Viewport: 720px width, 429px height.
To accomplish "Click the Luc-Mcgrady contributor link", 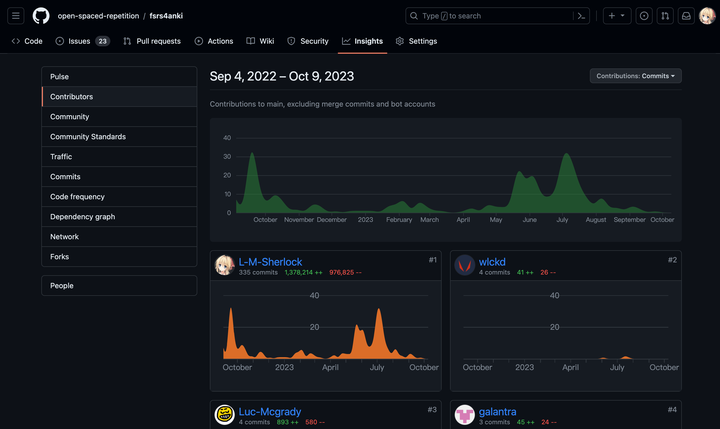I will pos(269,411).
